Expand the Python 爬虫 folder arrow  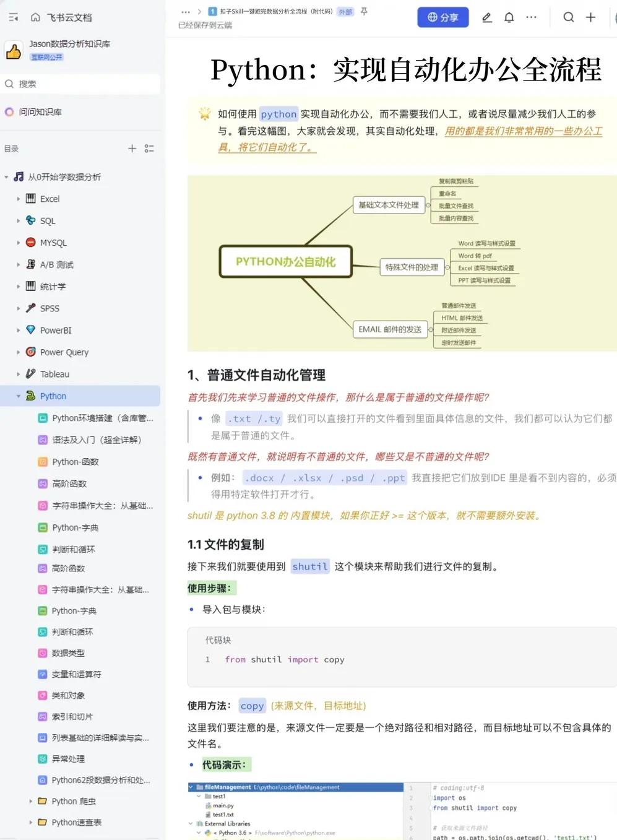pyautogui.click(x=30, y=802)
